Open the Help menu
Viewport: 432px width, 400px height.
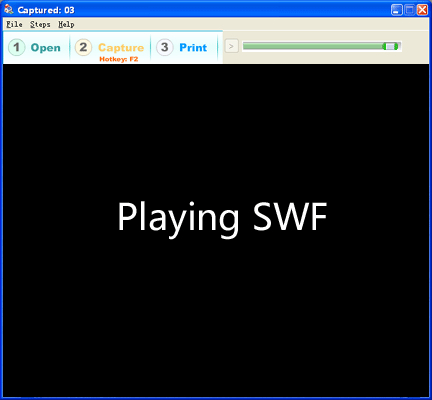[66, 24]
